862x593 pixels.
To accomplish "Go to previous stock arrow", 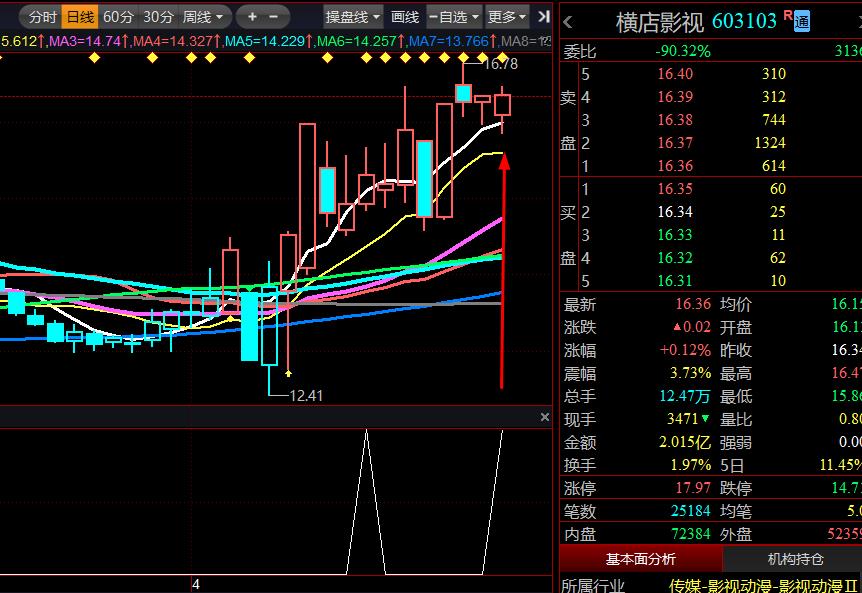I will (x=568, y=22).
